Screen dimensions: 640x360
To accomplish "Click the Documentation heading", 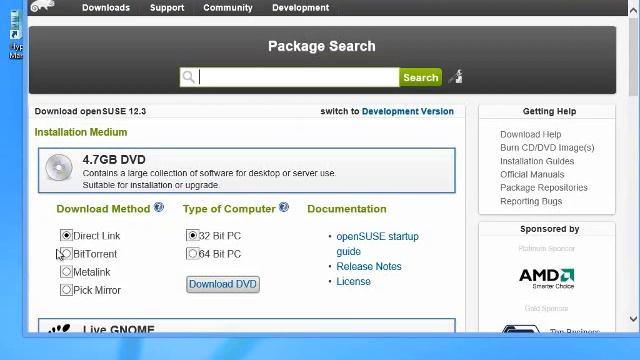I will tap(347, 209).
